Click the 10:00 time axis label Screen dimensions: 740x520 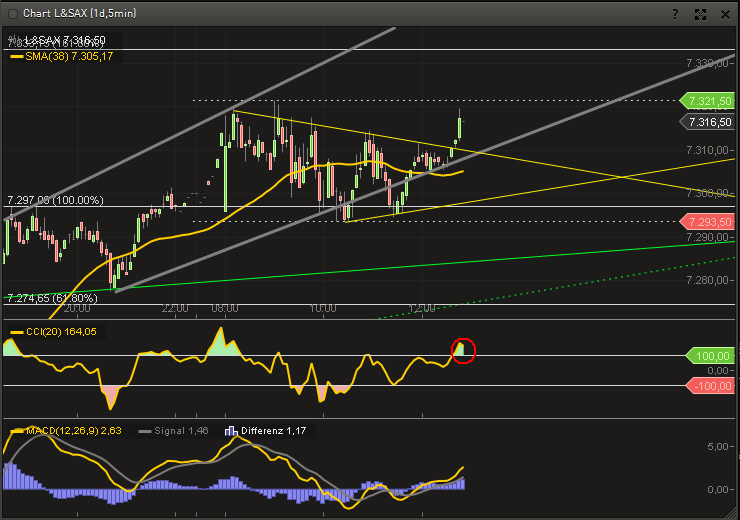tap(323, 309)
